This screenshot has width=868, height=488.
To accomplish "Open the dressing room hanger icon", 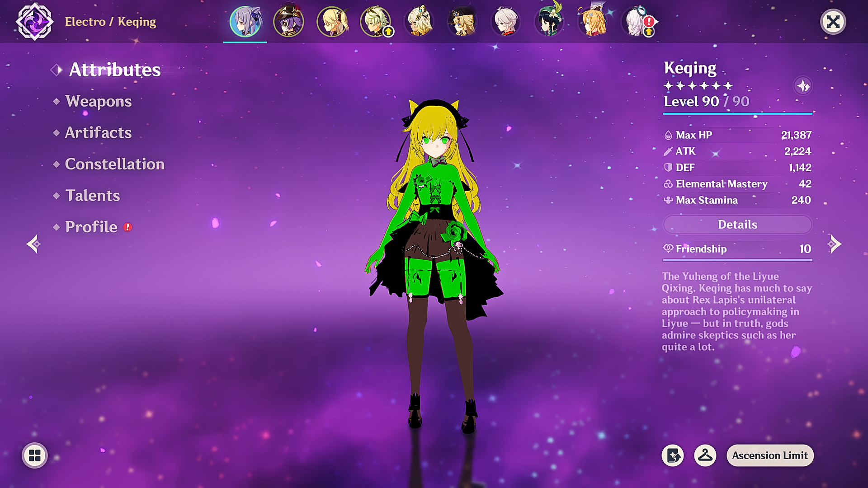I will (705, 455).
